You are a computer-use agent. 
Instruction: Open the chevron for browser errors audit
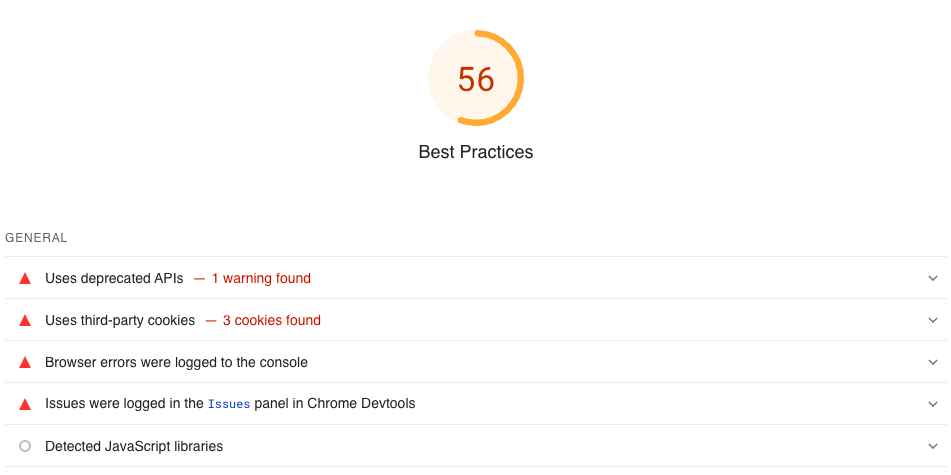[x=933, y=363]
